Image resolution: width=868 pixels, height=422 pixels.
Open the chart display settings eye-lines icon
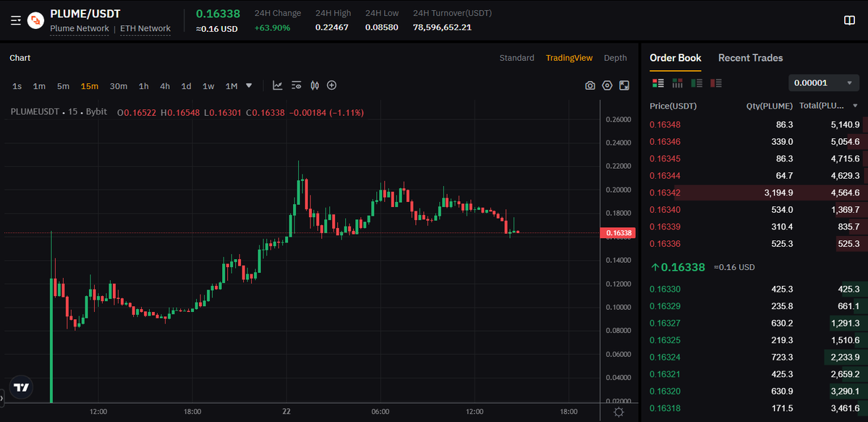pos(296,85)
